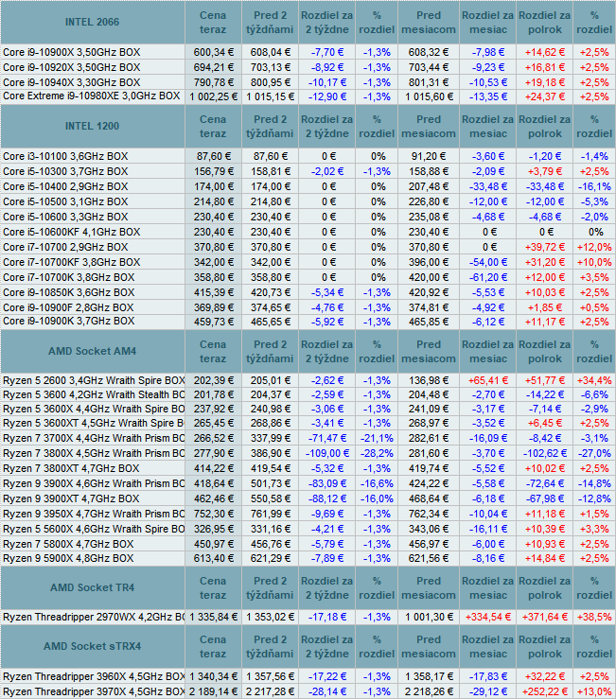
Task: Click the AMD Socket AM4 section header
Action: (x=93, y=351)
